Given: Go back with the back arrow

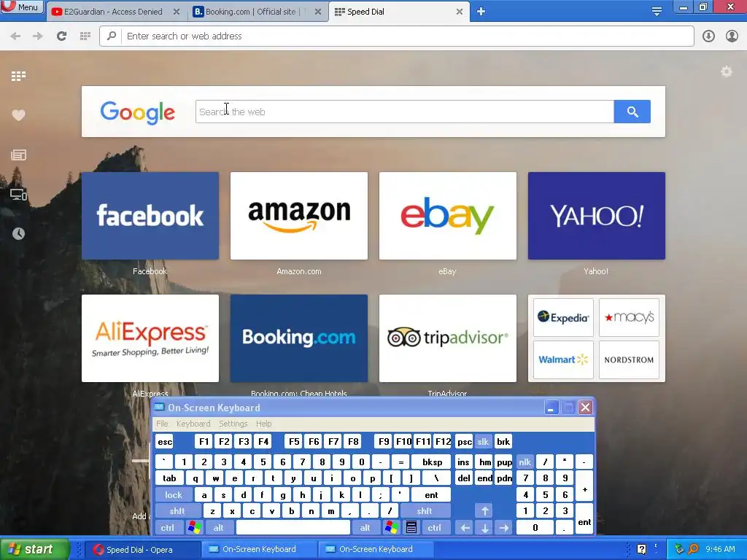Looking at the screenshot, I should coord(15,36).
